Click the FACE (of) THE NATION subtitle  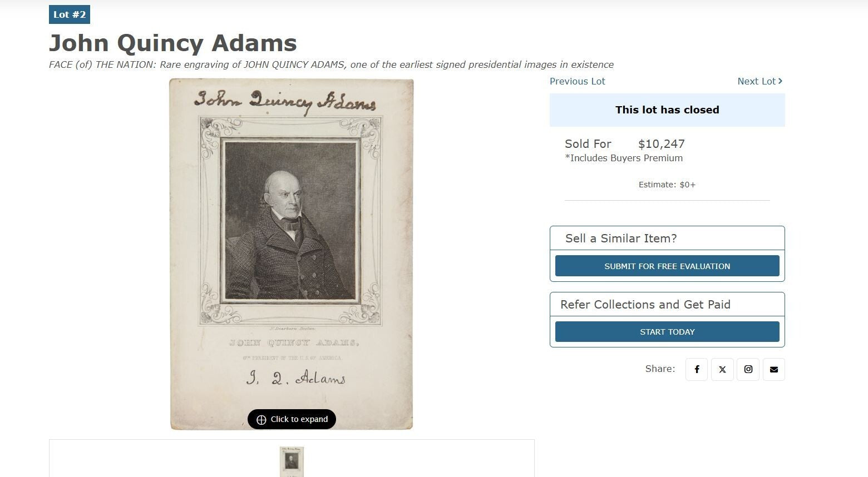(x=331, y=64)
